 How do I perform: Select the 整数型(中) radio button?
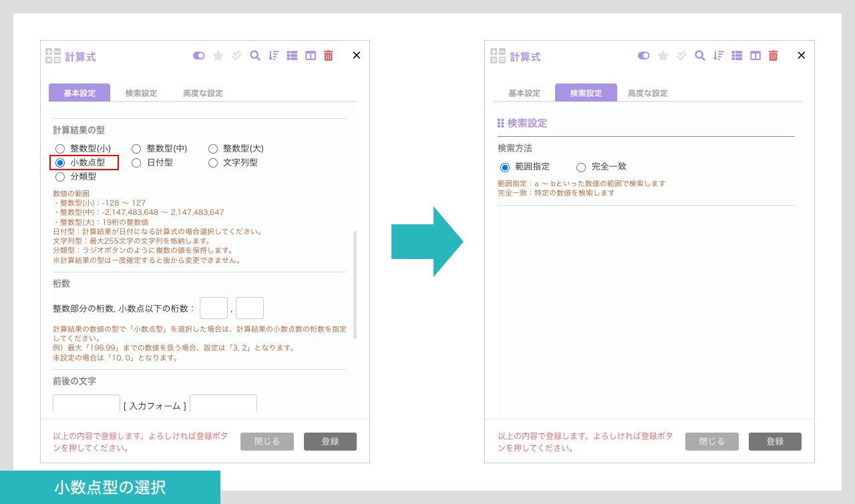[136, 149]
